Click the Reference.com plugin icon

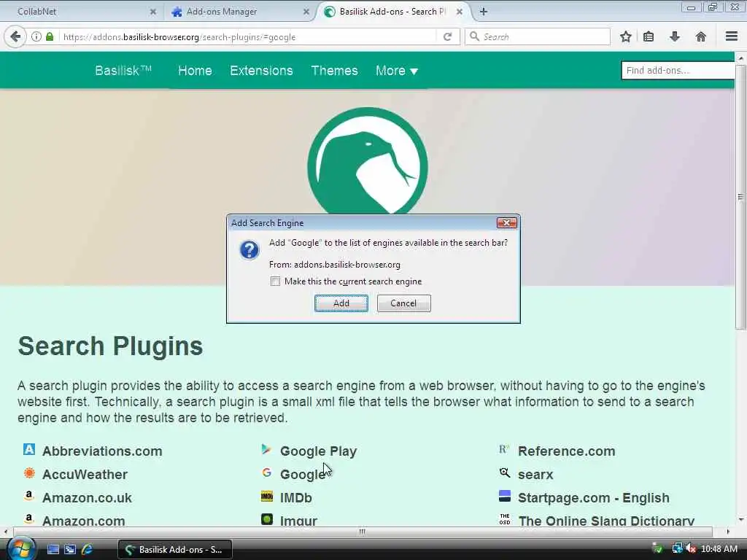(x=505, y=449)
